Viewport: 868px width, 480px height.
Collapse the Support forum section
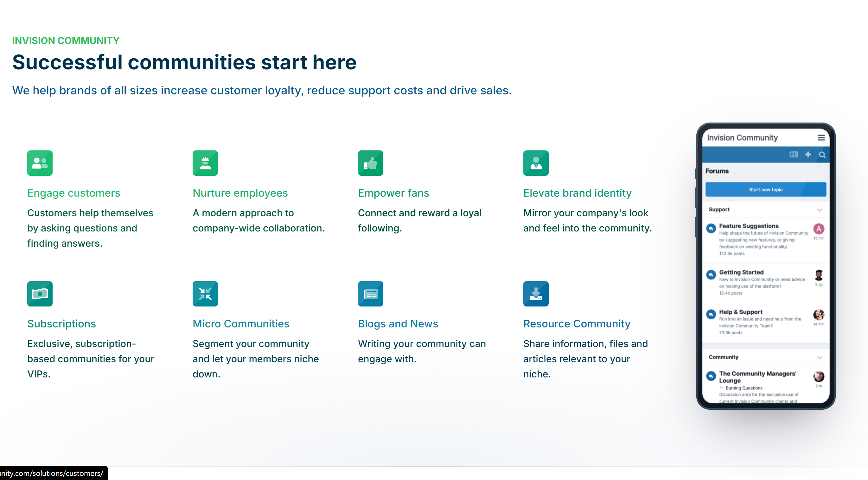tap(820, 210)
